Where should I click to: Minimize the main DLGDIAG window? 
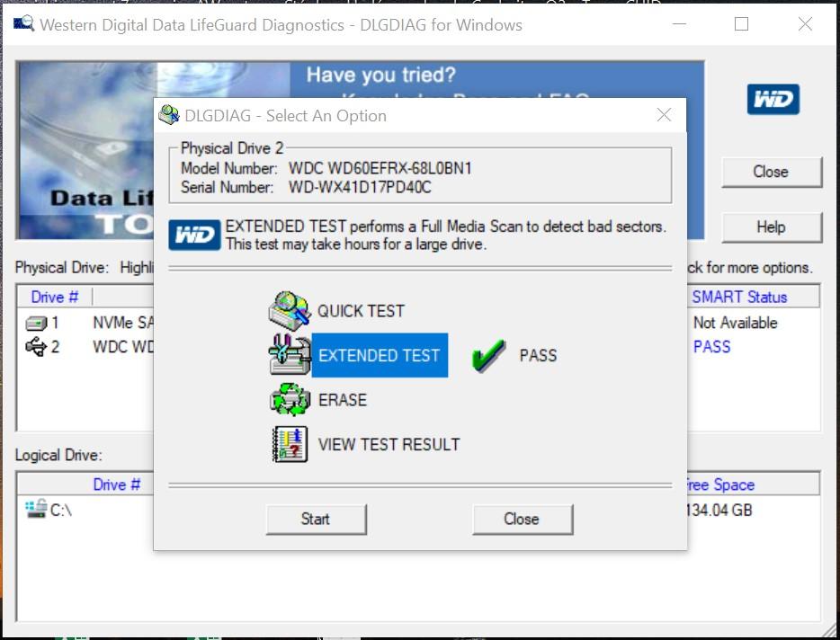[x=679, y=24]
